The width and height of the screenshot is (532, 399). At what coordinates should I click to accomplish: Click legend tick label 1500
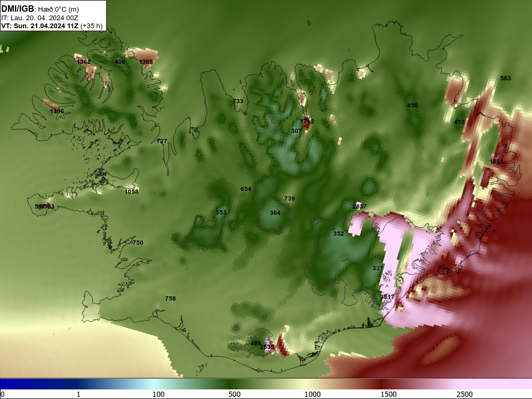point(388,394)
